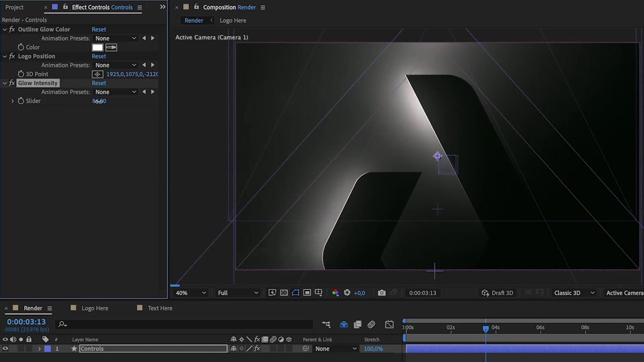Toggle the shy switch on the Controls layer

pos(233,349)
